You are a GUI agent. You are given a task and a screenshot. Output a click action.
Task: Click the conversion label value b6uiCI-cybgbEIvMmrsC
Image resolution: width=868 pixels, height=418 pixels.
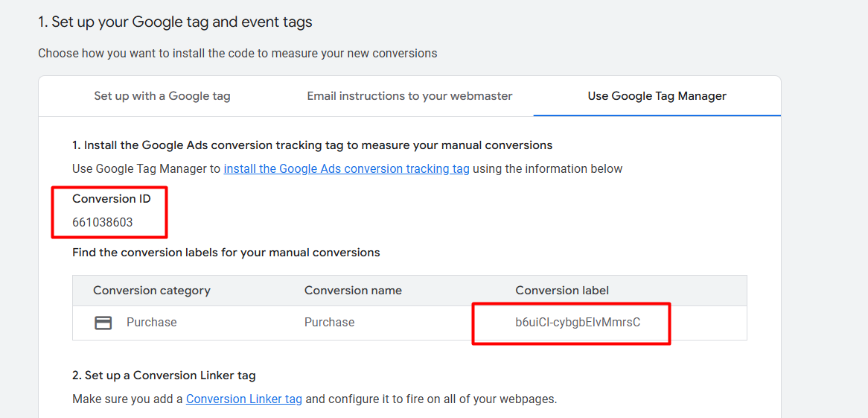pyautogui.click(x=578, y=323)
